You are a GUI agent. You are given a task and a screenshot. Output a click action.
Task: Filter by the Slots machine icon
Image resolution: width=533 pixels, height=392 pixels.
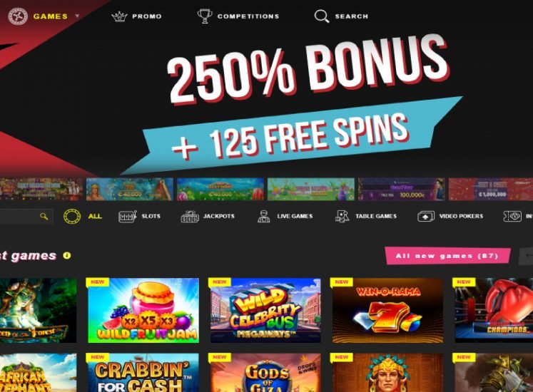click(x=128, y=216)
